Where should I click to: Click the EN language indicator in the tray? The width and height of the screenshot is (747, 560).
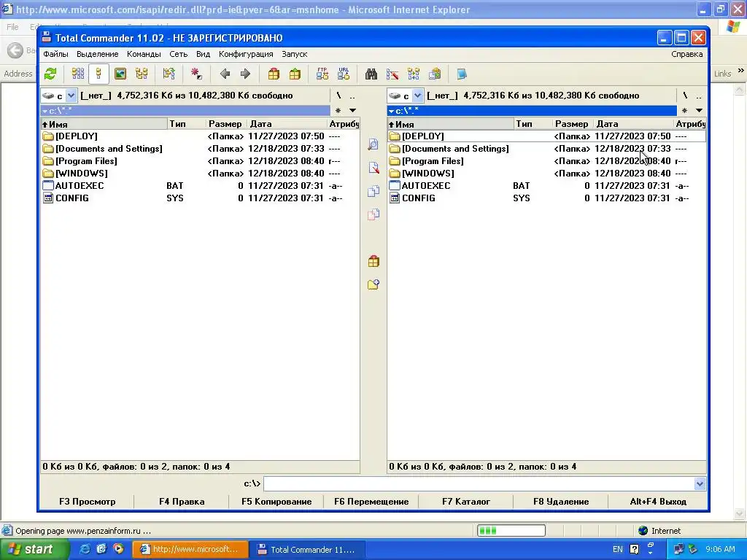point(617,550)
